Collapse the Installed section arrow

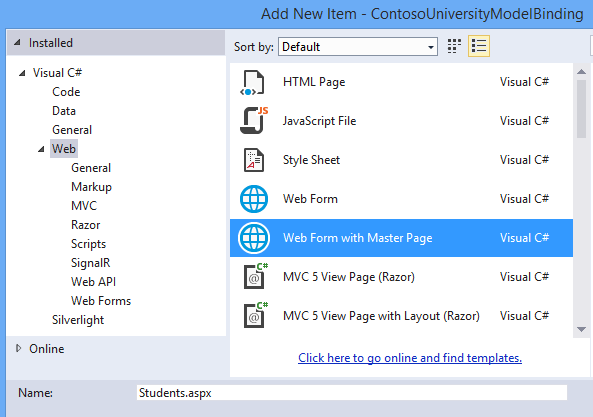[17, 43]
